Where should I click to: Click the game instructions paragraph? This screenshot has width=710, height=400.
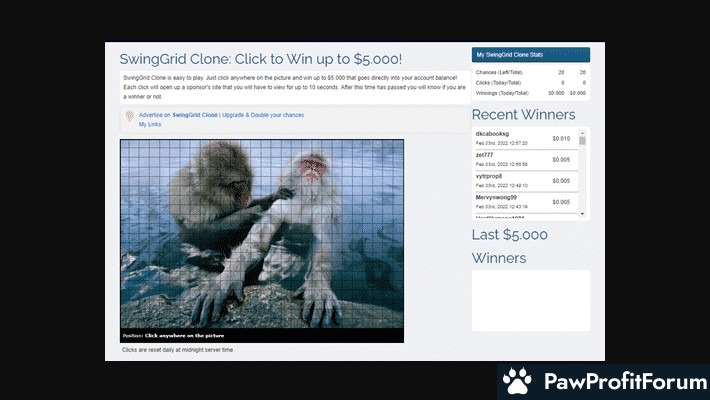tap(294, 87)
